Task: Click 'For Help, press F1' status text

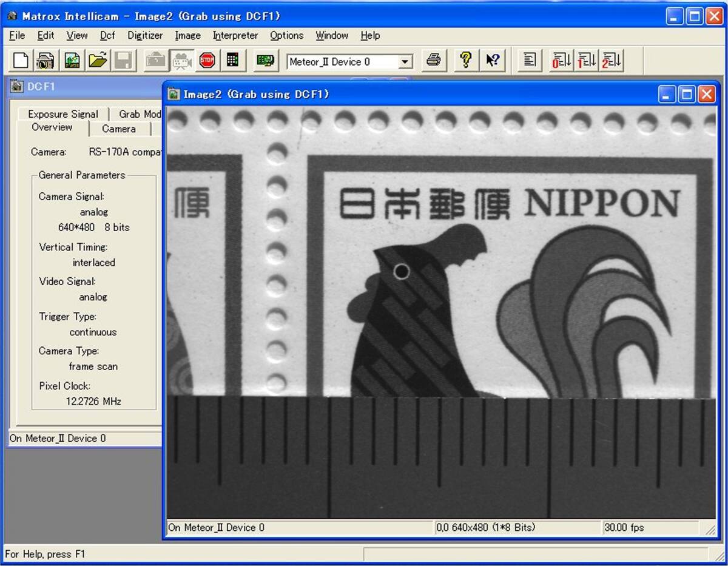Action: (x=45, y=554)
